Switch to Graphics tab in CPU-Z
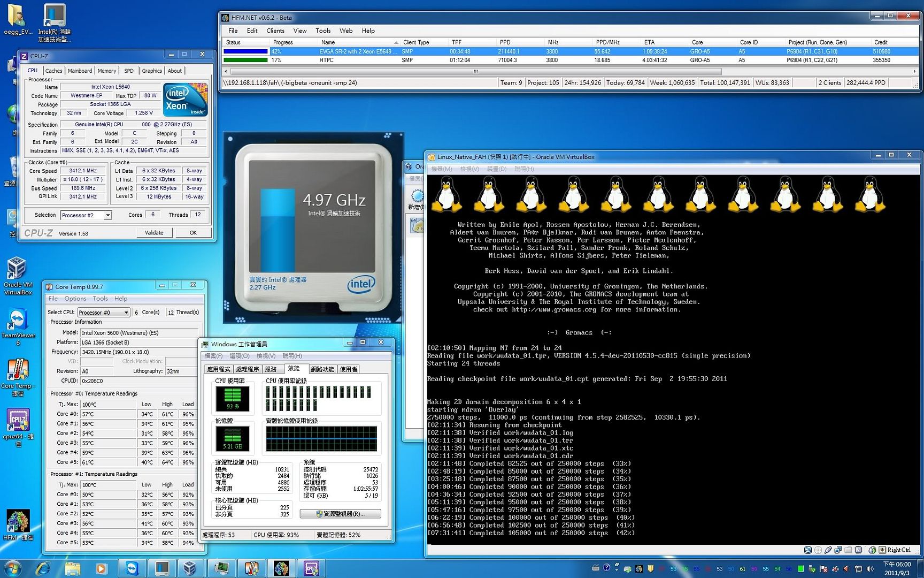924x578 pixels. pos(152,71)
